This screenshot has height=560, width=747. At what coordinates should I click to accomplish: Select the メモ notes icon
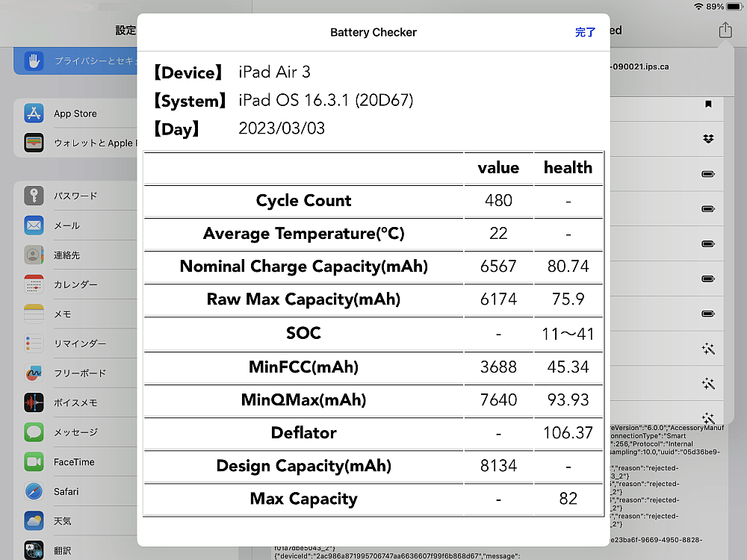(34, 314)
